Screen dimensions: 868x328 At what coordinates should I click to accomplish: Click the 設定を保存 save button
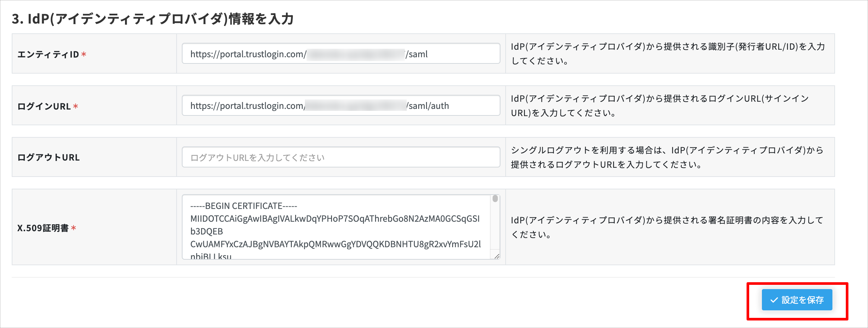[x=797, y=300]
